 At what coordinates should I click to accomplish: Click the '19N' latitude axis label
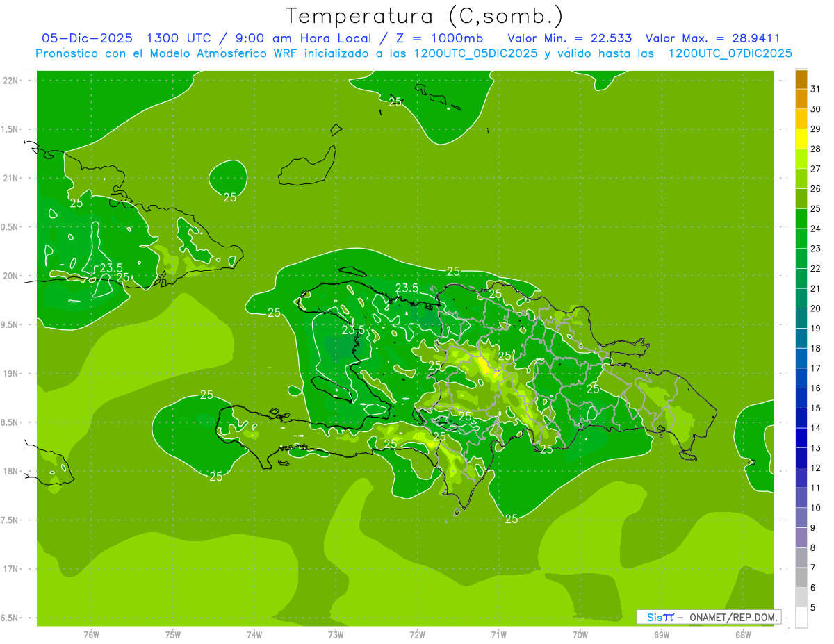(11, 374)
